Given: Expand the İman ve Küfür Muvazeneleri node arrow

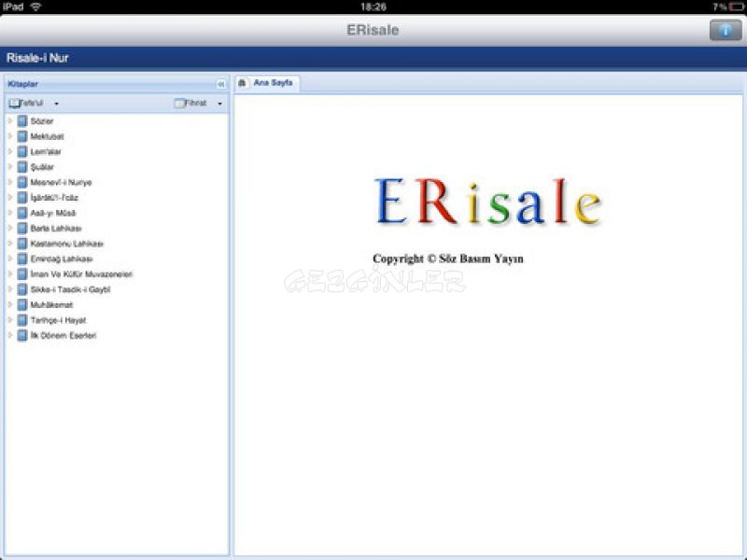Looking at the screenshot, I should 10,273.
